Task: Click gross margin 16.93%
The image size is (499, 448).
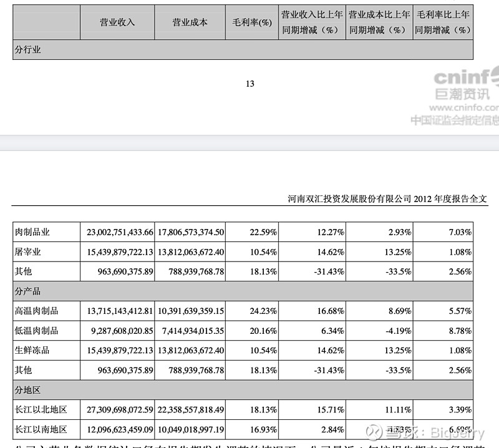Action: [263, 429]
